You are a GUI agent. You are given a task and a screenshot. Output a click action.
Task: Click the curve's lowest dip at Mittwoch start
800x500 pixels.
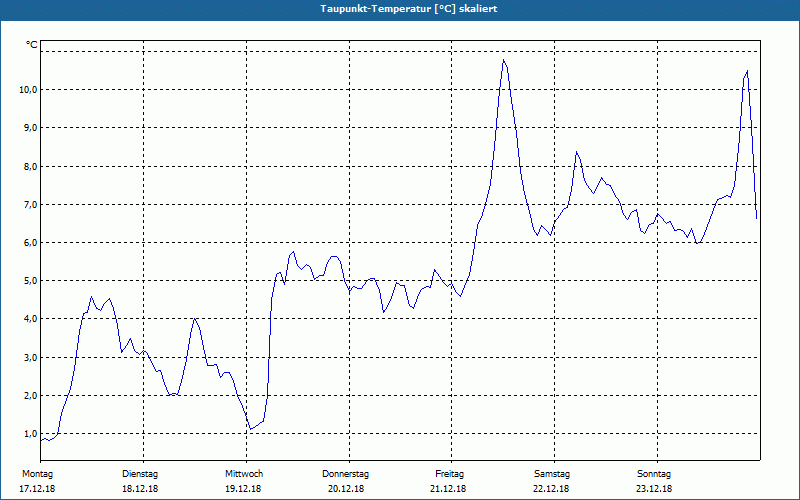250,429
